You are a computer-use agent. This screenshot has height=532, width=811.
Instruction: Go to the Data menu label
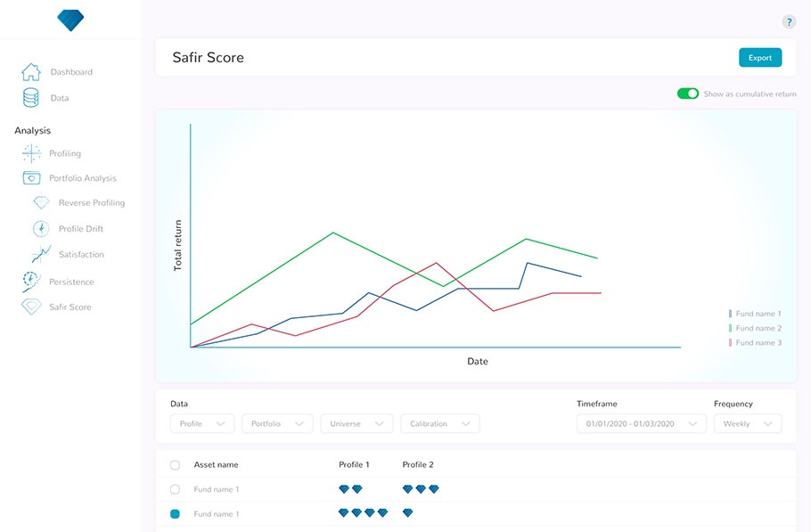click(x=60, y=98)
